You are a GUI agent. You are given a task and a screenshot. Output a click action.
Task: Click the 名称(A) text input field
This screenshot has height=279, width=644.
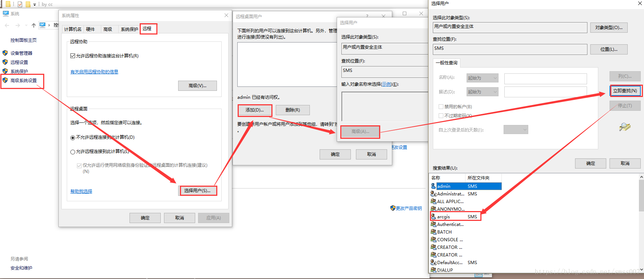[545, 78]
